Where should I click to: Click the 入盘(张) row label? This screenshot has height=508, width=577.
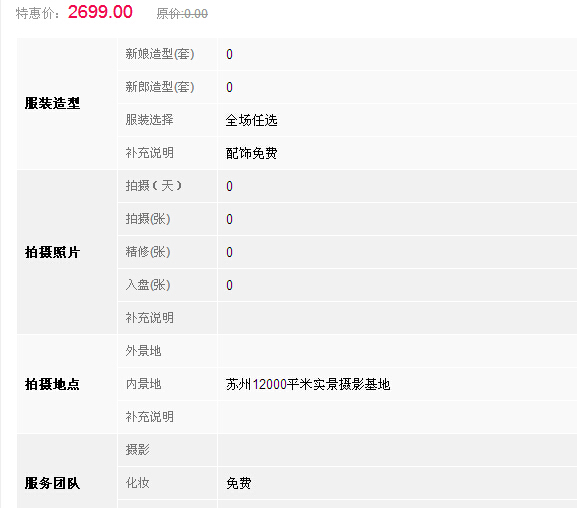pos(148,285)
